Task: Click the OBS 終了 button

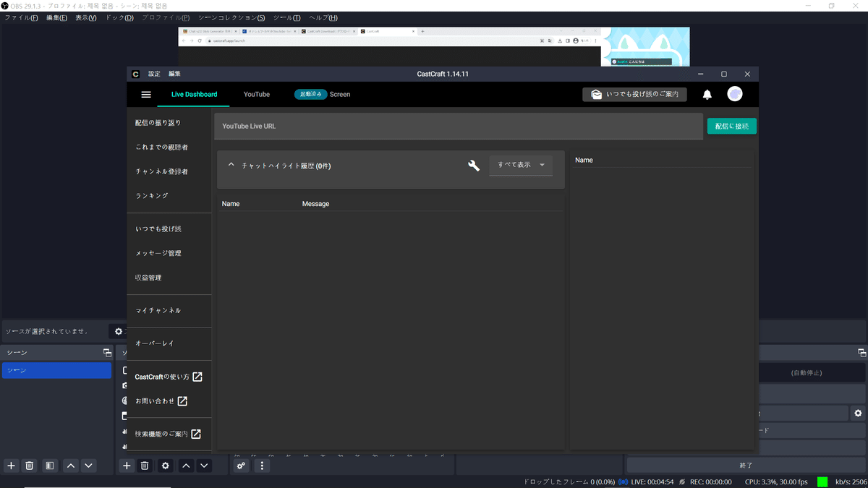Action: (746, 466)
